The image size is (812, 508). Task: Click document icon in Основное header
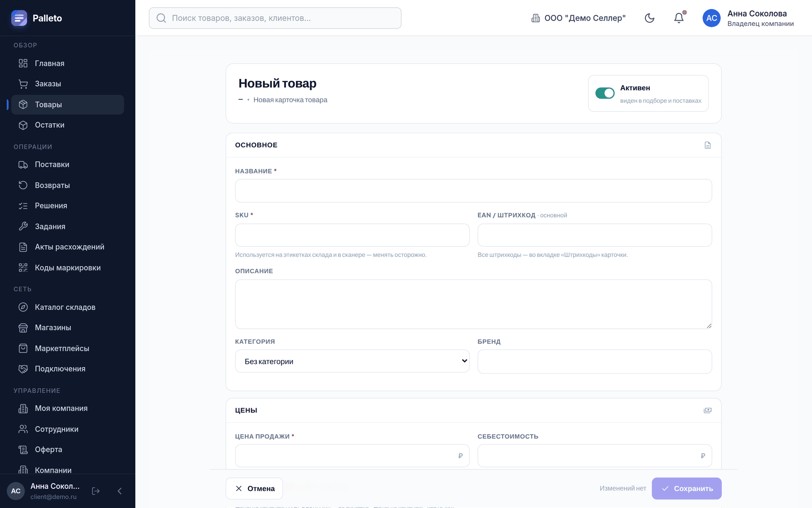pyautogui.click(x=707, y=145)
